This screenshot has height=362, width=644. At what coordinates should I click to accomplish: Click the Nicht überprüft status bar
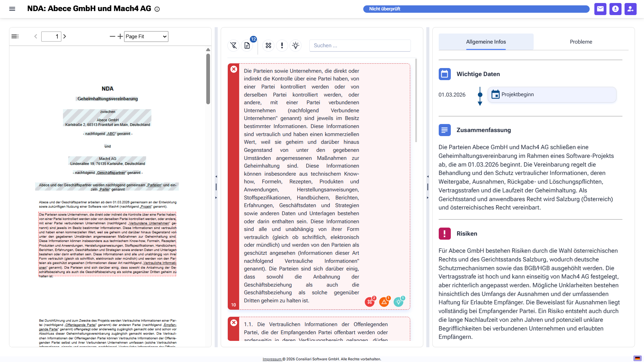[476, 9]
